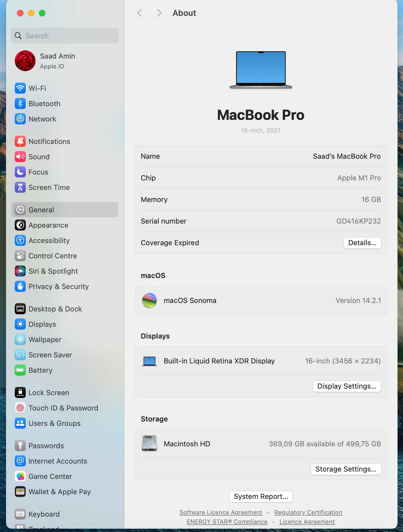Open Software Licence Agreement link
Screen dimensions: 403x532
click(221, 512)
